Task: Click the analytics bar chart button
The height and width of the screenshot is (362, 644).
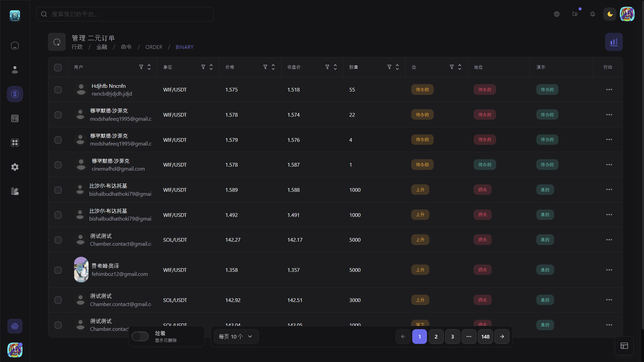Action: 613,42
